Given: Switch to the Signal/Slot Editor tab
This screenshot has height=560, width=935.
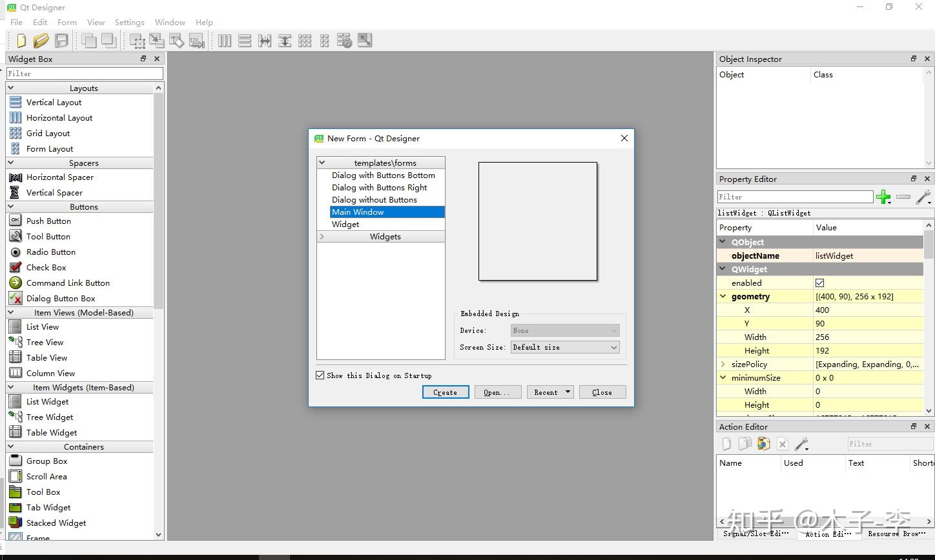Looking at the screenshot, I should [755, 534].
